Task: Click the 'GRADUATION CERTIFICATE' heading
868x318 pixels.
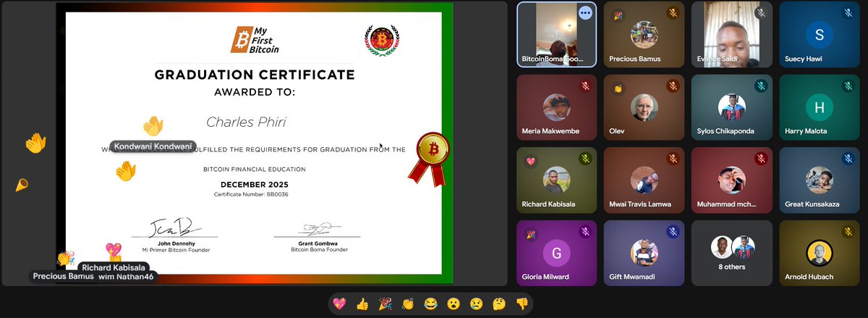Action: coord(254,75)
